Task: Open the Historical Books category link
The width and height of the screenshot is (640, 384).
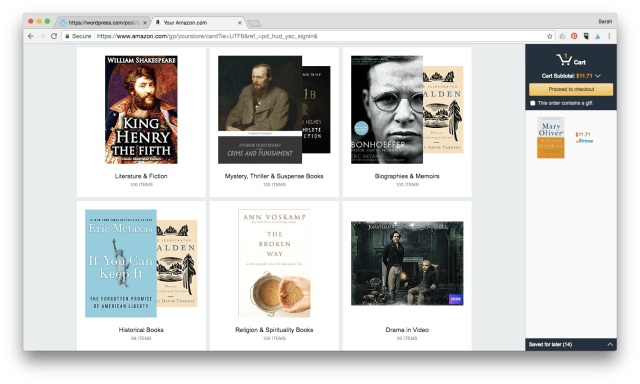Action: coord(141,330)
